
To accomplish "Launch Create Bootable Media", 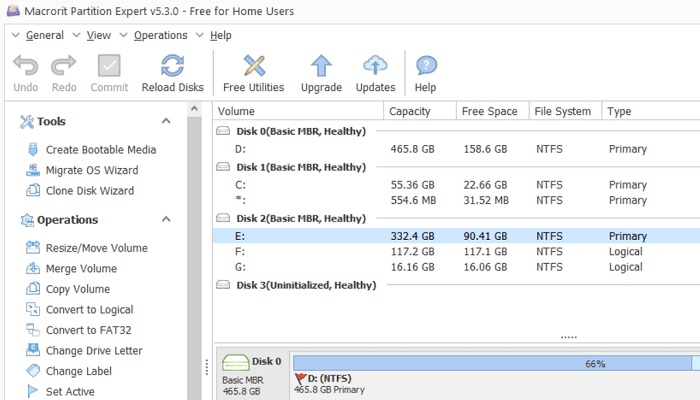I will [100, 150].
